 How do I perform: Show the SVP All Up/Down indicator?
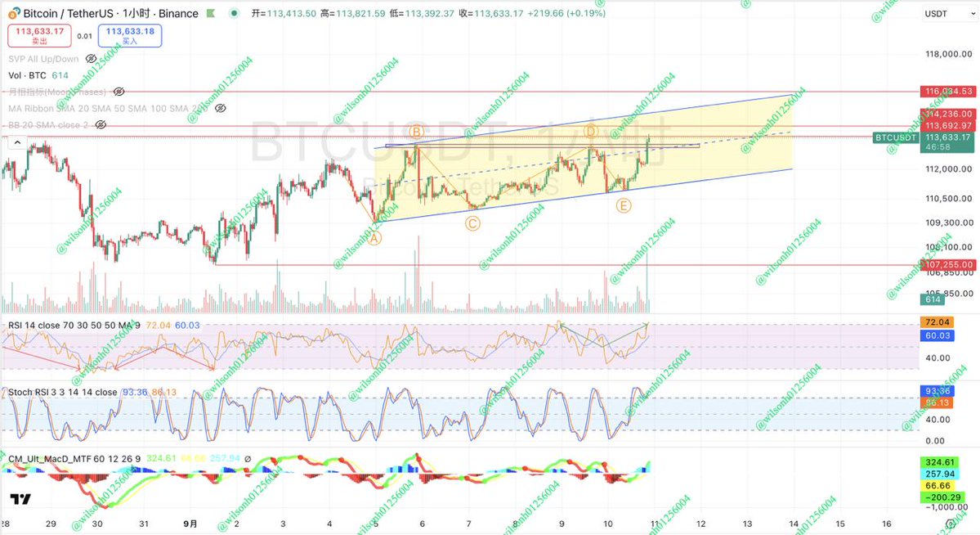click(x=91, y=59)
